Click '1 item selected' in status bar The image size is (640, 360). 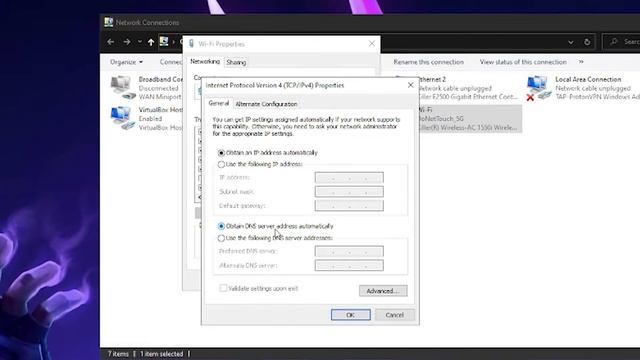click(x=161, y=354)
